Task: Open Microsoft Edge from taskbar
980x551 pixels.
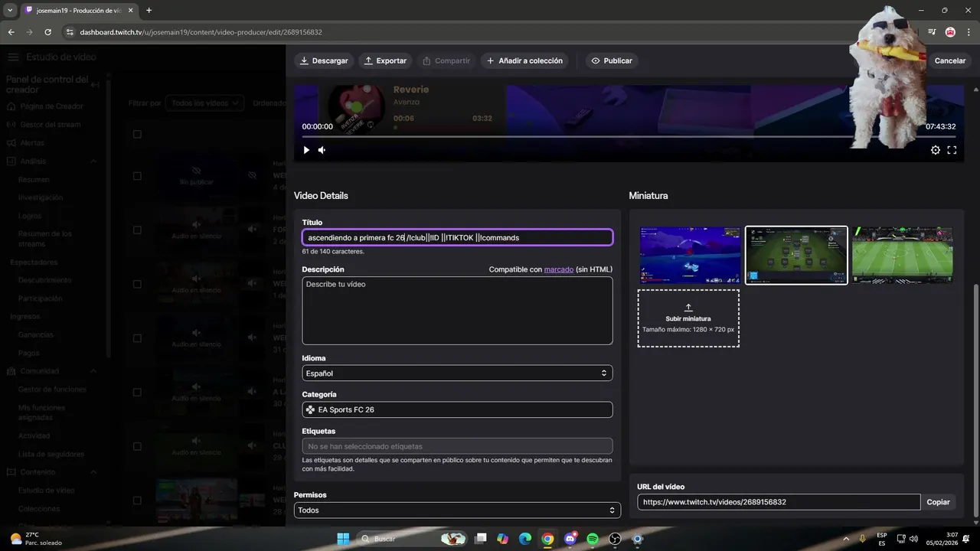Action: coord(525,539)
